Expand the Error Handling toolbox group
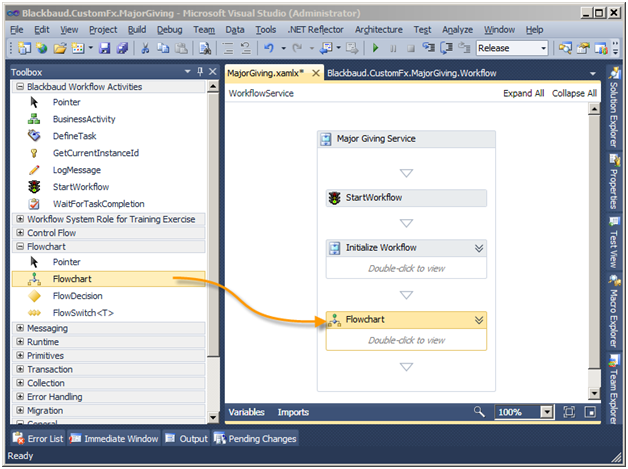 (20, 397)
